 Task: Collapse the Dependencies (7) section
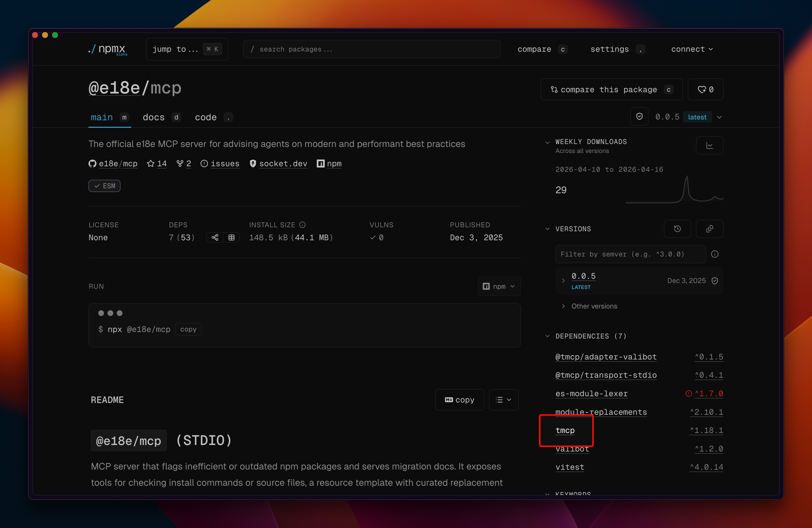[547, 336]
